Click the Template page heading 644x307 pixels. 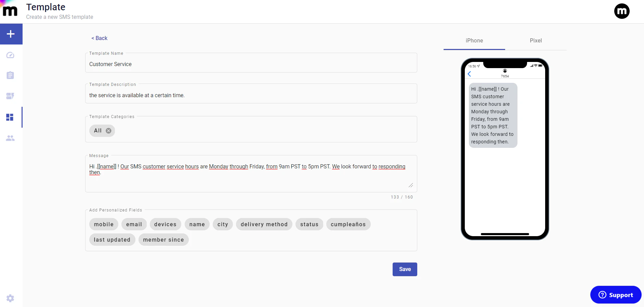(x=46, y=7)
